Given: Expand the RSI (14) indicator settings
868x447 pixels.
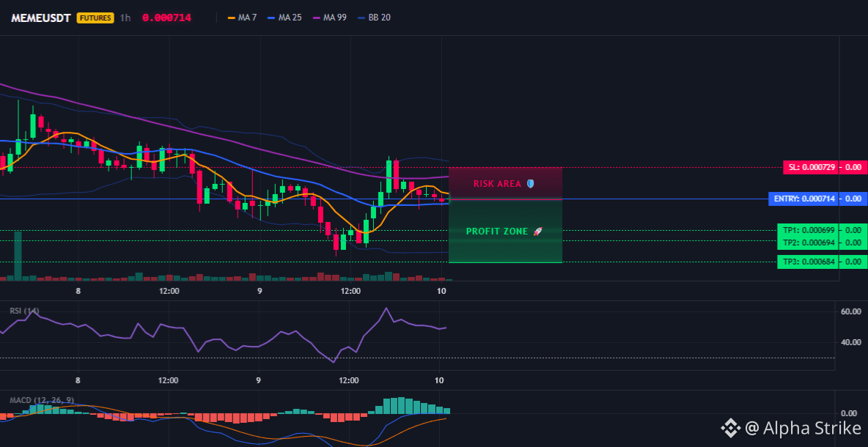Looking at the screenshot, I should 23,311.
